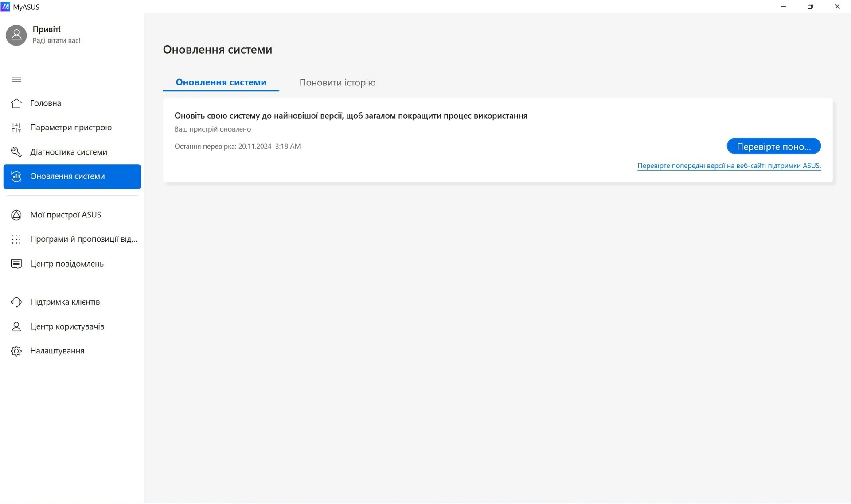851x504 pixels.
Task: Switch to the Поновити історію tab
Action: 337,82
